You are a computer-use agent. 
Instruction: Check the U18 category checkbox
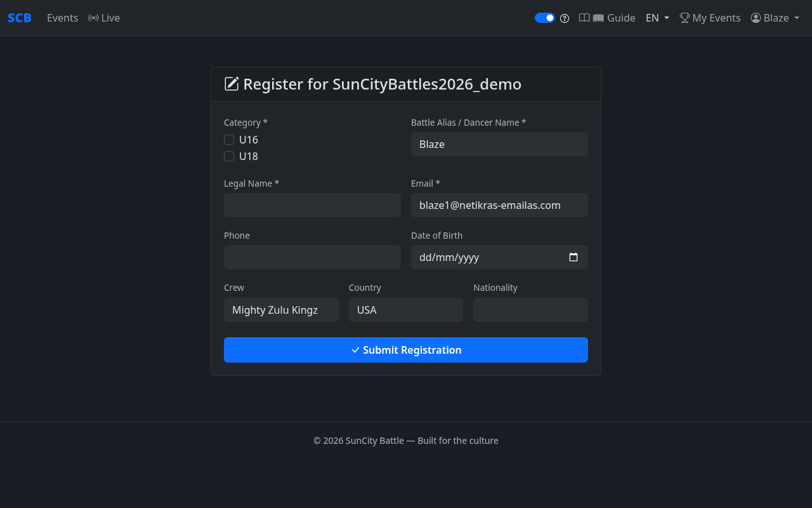[229, 156]
